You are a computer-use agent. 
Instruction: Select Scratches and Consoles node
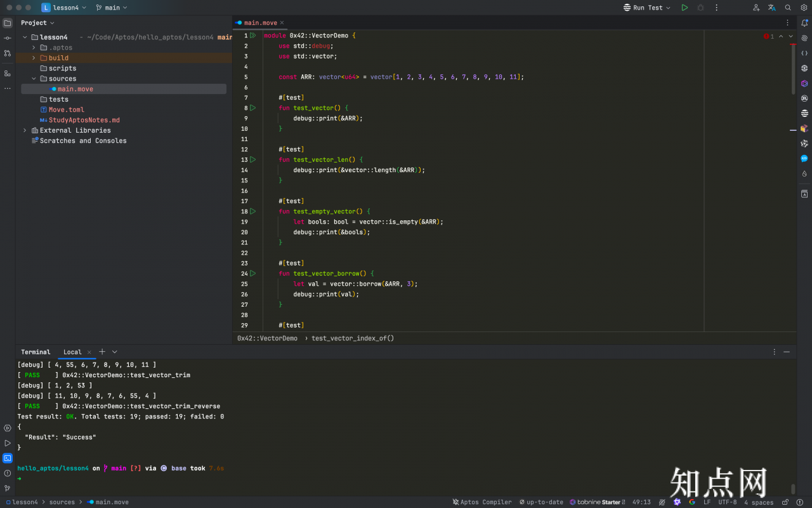pyautogui.click(x=79, y=141)
